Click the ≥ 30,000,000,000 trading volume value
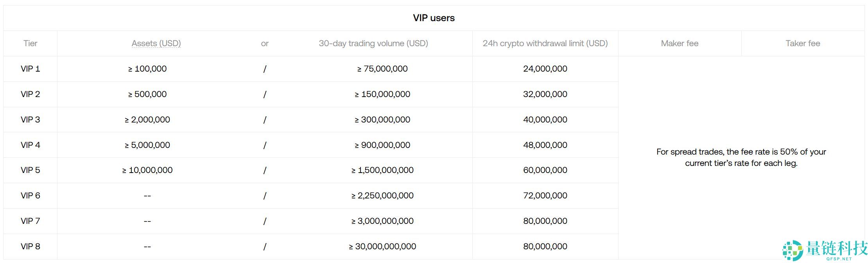 [382, 247]
